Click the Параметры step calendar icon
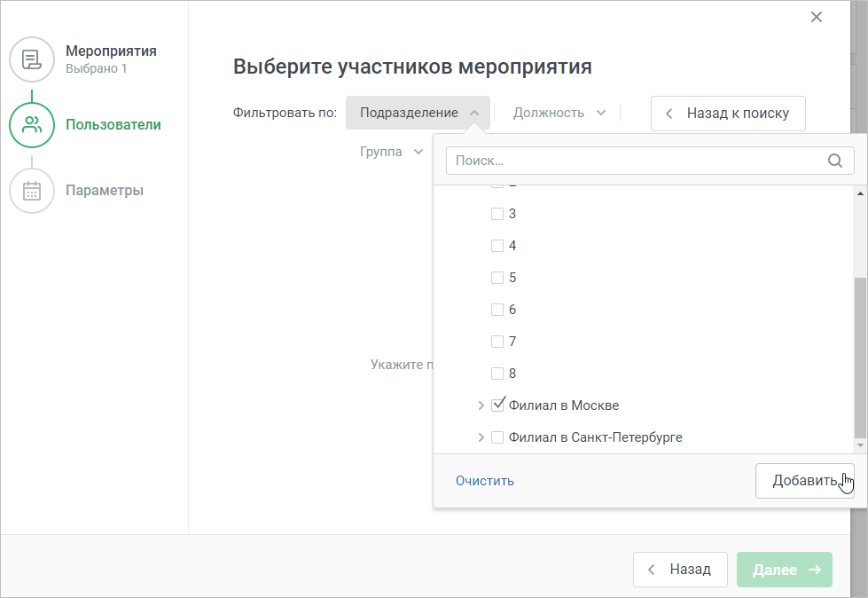The width and height of the screenshot is (868, 598). pos(32,191)
